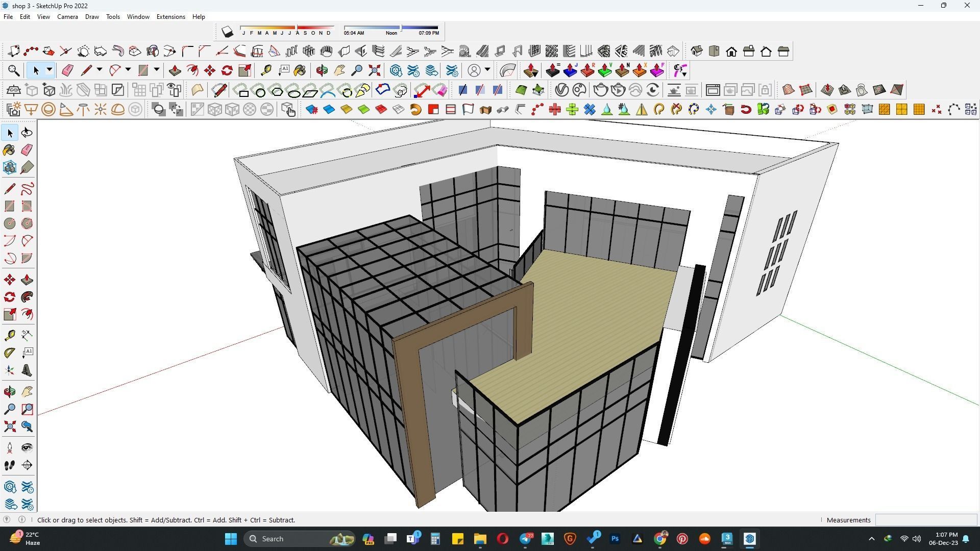Open V-Ray Frame Buffer window icon
This screenshot has height=551, width=980.
point(713,90)
